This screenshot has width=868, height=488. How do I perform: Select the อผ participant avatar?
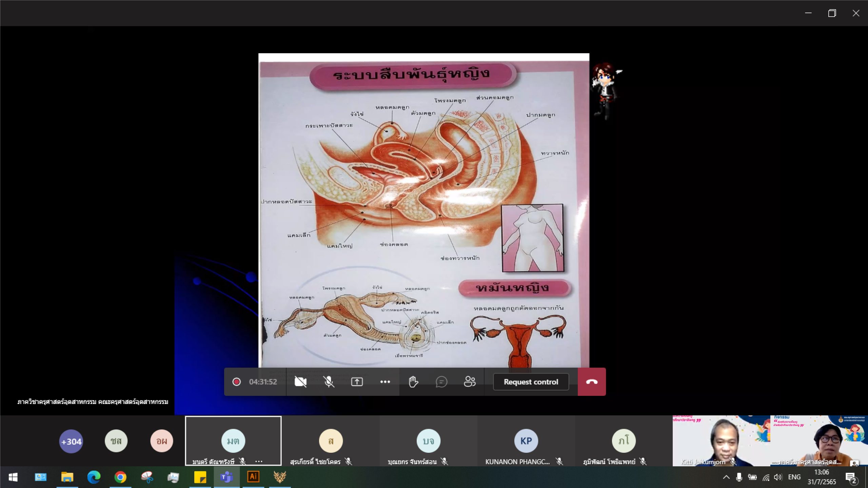tap(161, 441)
